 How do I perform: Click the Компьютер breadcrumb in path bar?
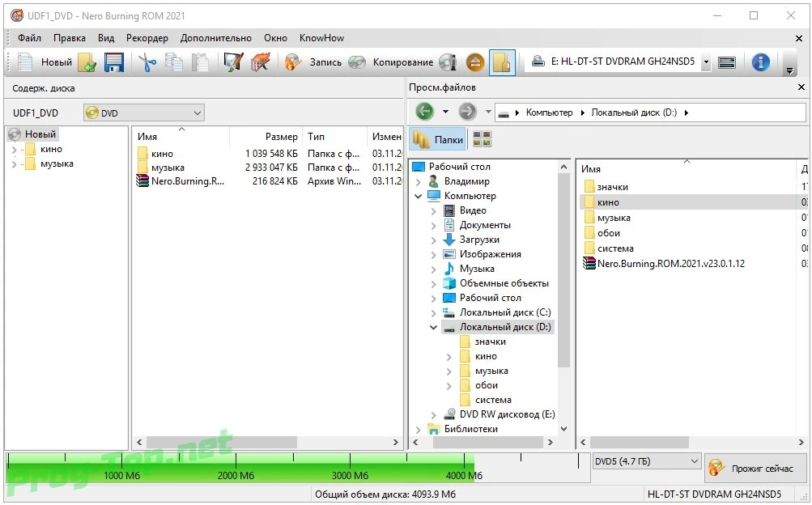point(549,112)
